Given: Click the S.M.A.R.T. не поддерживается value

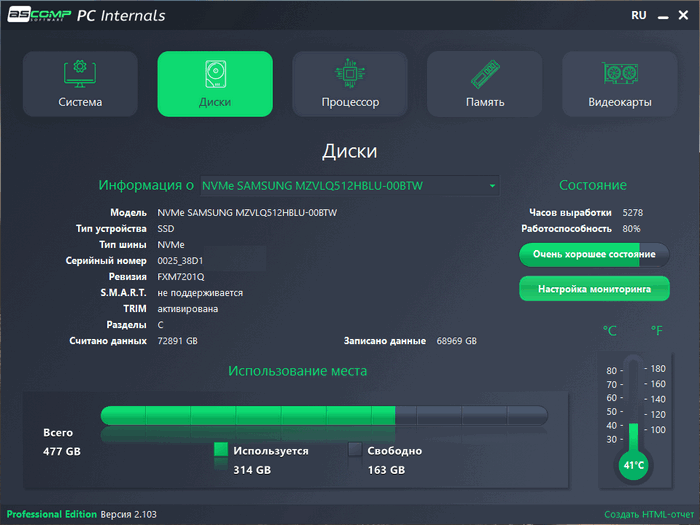Looking at the screenshot, I should (x=200, y=293).
